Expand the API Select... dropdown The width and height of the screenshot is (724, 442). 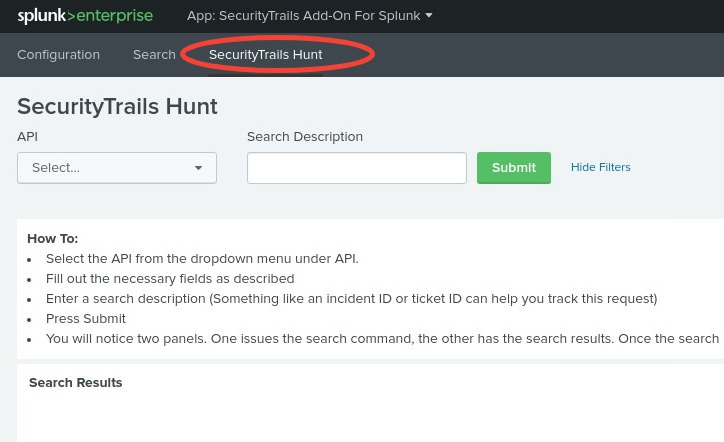[x=117, y=168]
